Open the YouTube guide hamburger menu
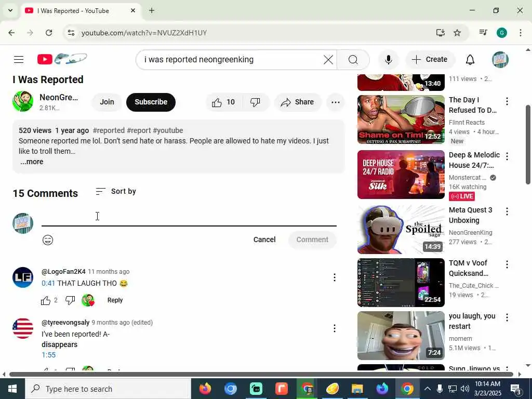532x399 pixels. click(19, 60)
